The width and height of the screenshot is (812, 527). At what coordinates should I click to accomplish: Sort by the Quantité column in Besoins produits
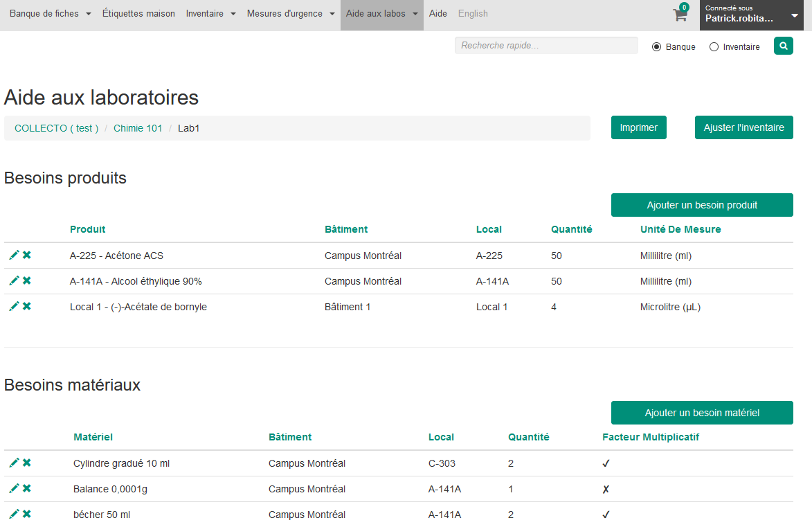point(571,229)
